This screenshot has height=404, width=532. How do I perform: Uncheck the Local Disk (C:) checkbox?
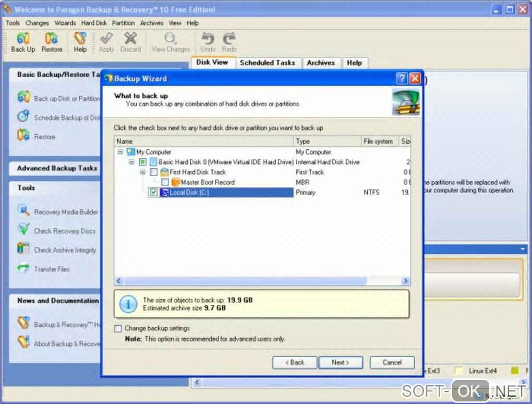coord(154,192)
